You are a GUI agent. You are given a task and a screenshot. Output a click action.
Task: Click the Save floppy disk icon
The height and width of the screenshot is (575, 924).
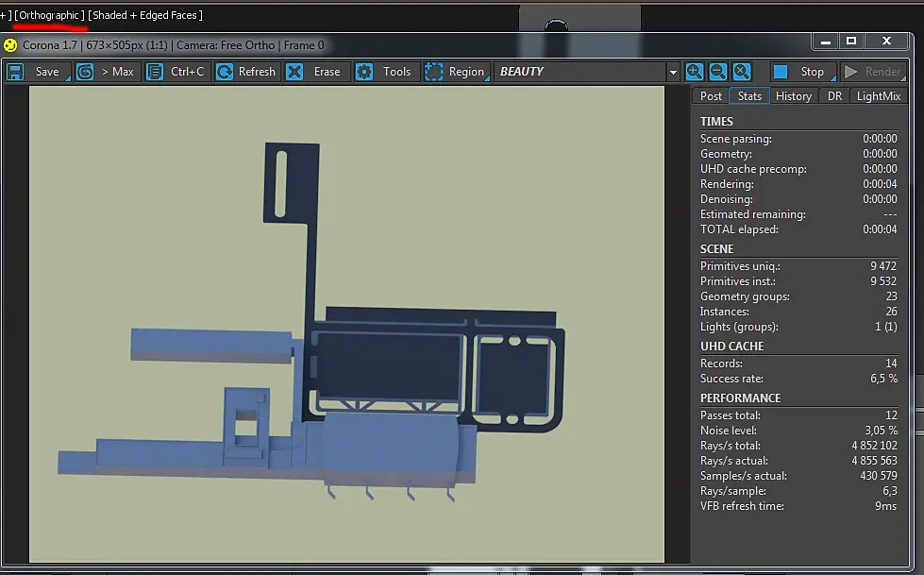coord(16,72)
